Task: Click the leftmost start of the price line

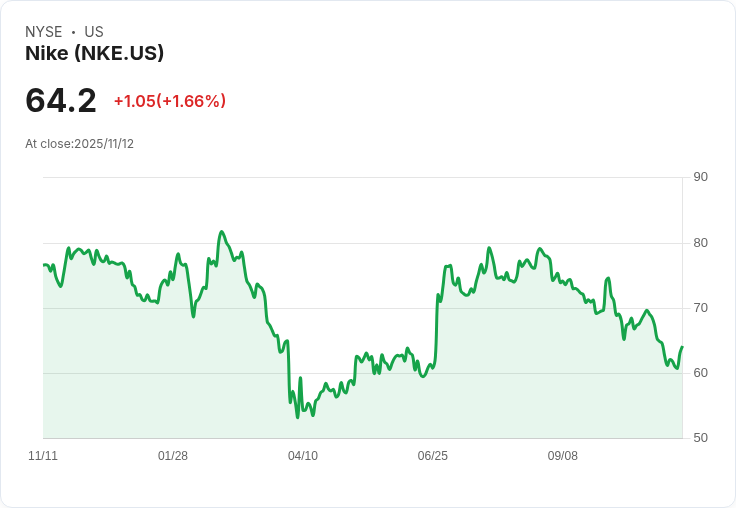Action: [44, 265]
